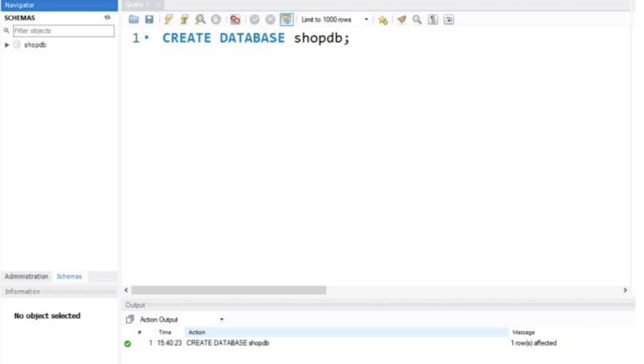Click the Filter objects magnifier icon
This screenshot has height=364, width=644.
(x=7, y=30)
